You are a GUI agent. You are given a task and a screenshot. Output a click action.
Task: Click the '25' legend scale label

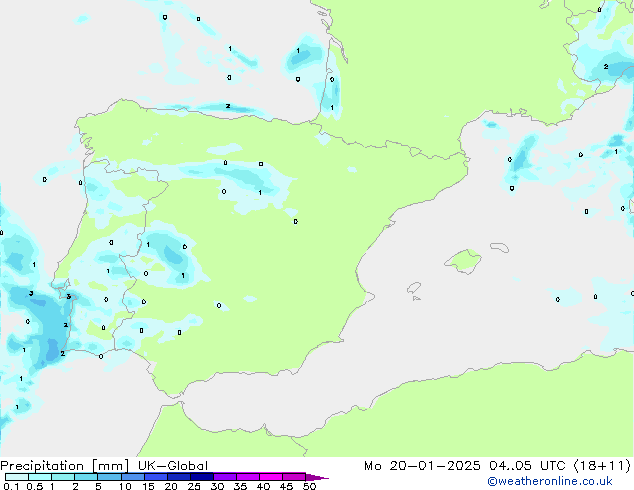pyautogui.click(x=194, y=486)
